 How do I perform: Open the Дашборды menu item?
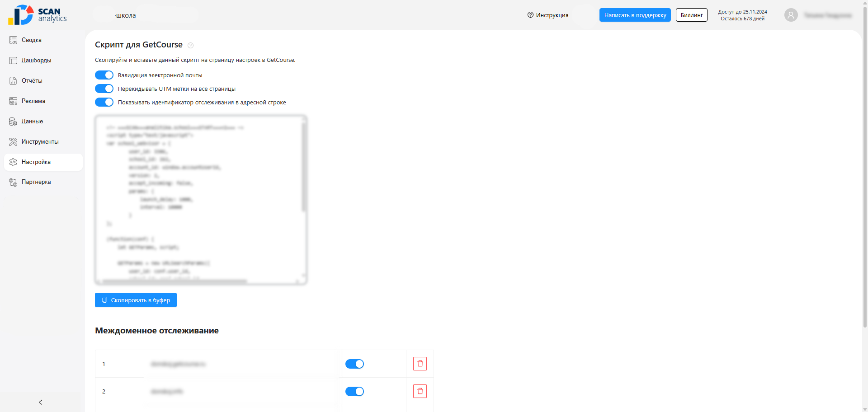[43, 61]
